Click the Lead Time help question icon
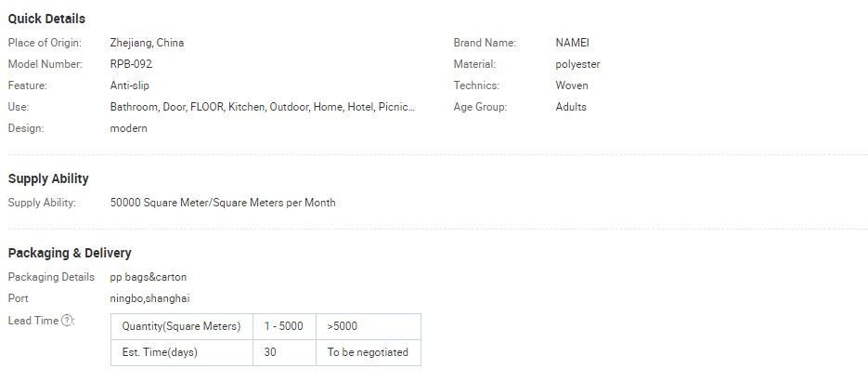Screen dimensions: 868x382 point(68,321)
